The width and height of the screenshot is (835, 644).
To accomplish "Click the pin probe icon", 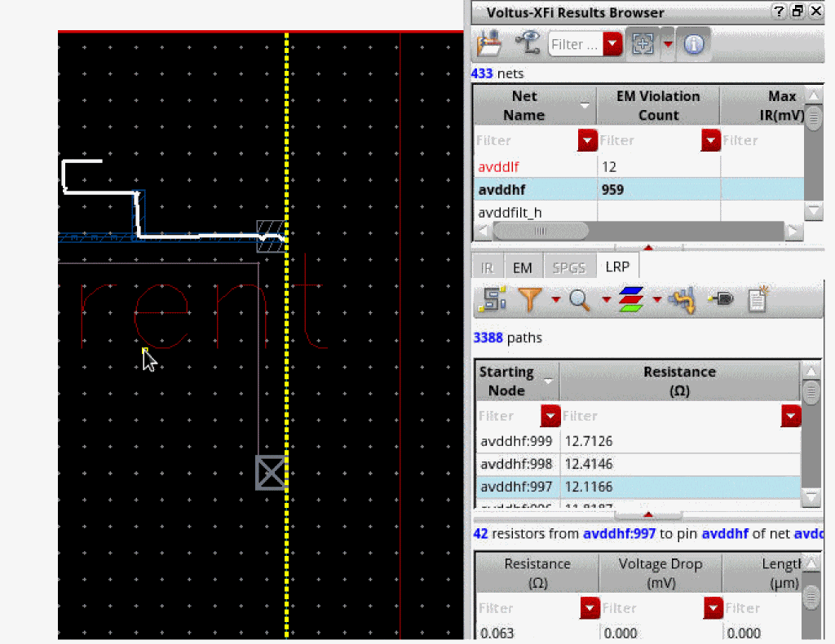I will [722, 299].
